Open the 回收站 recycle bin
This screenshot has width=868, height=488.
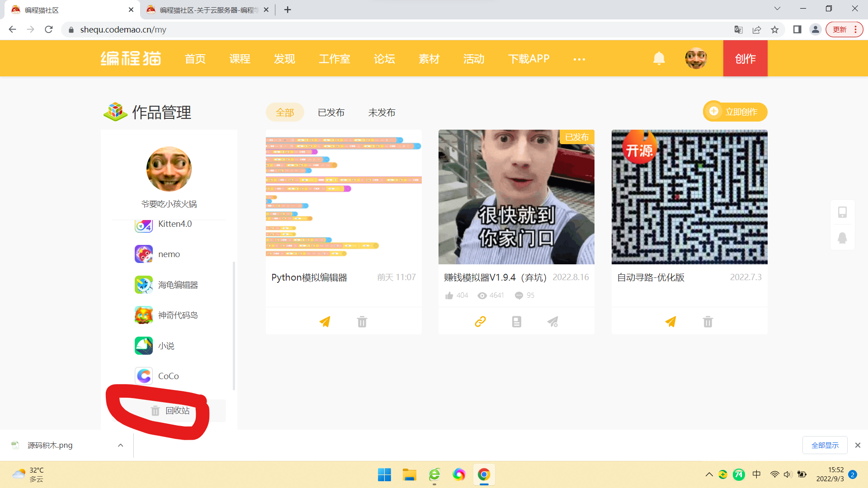170,411
